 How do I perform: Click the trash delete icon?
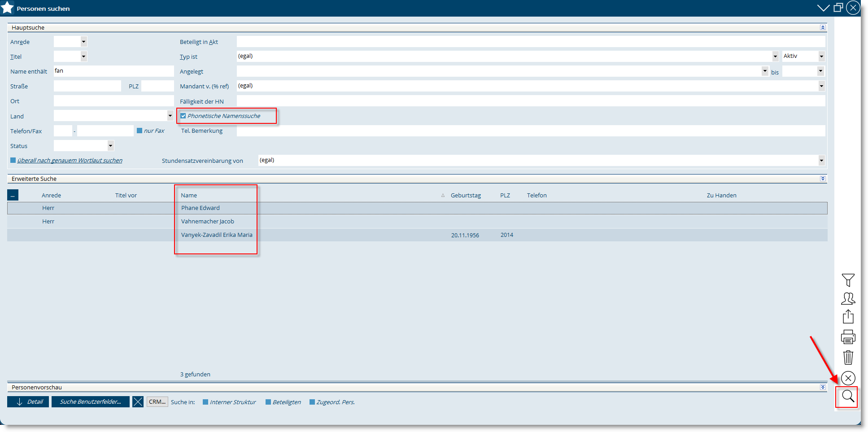click(x=848, y=358)
